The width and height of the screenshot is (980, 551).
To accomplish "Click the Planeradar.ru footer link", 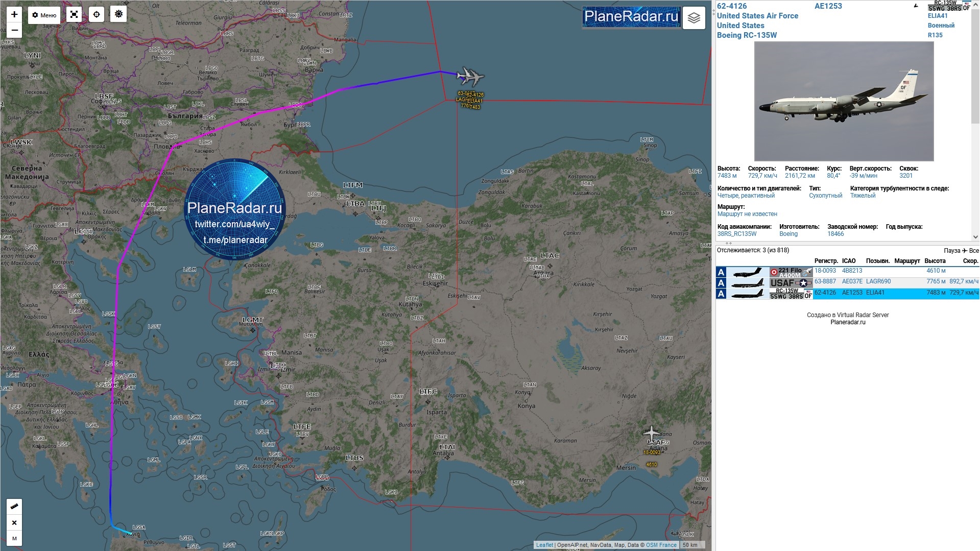I will 848,322.
